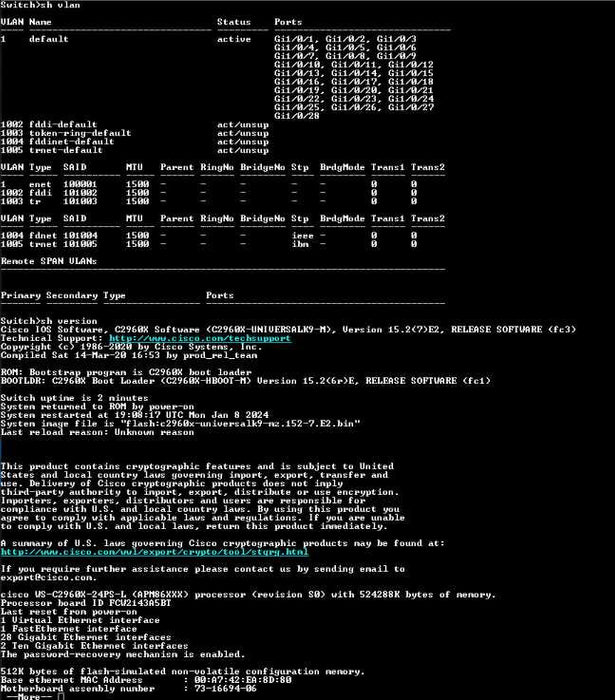Screen dimensions: 615x700
Task: Click the port entry 'Gi1/0/28'
Action: pos(297,116)
